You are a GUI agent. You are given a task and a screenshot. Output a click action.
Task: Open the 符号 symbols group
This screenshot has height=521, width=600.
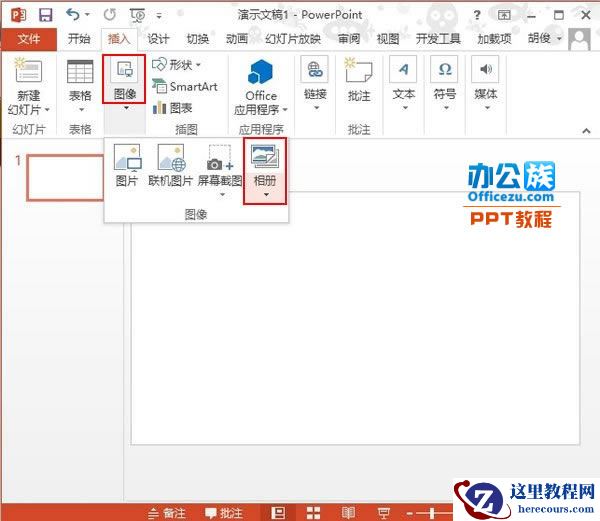click(x=445, y=84)
